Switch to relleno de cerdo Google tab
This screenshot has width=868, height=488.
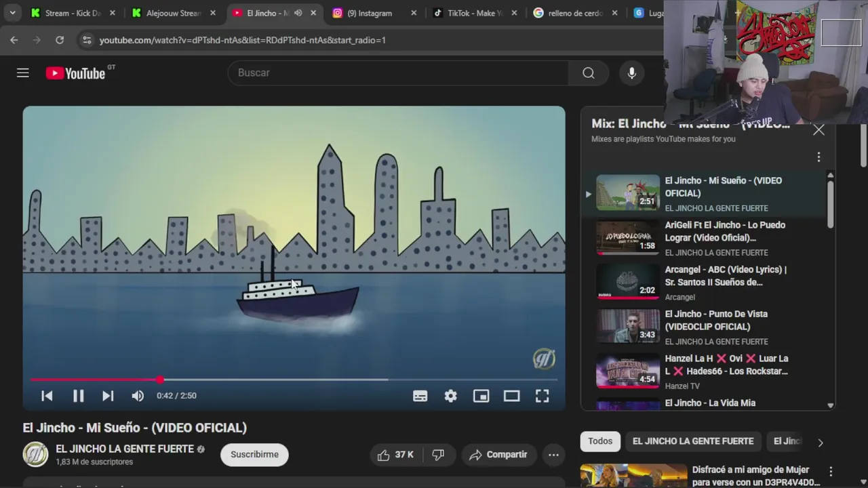click(x=575, y=13)
